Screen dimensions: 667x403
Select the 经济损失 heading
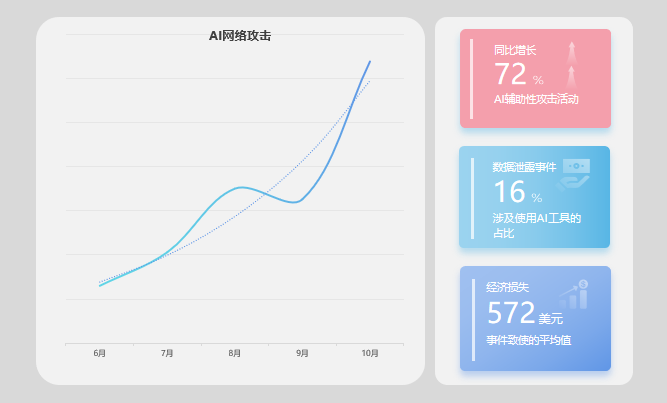tap(507, 287)
